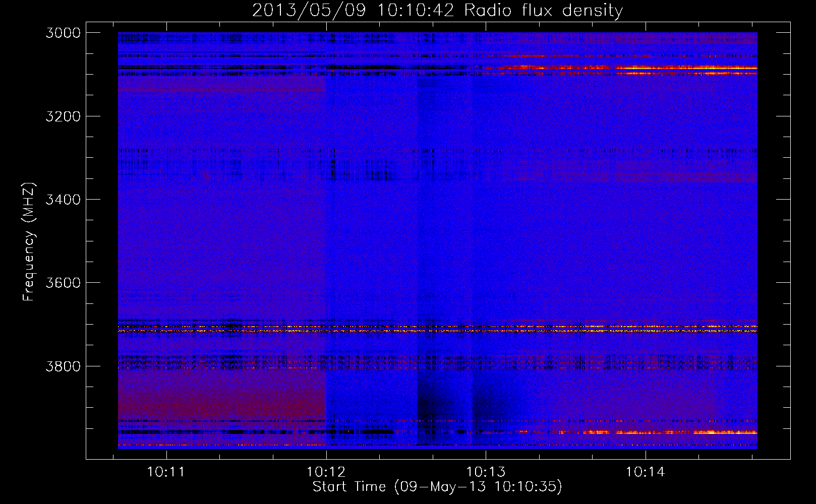Select the 3800 frequency axis label
Screen dimensions: 816x504
pyautogui.click(x=63, y=366)
